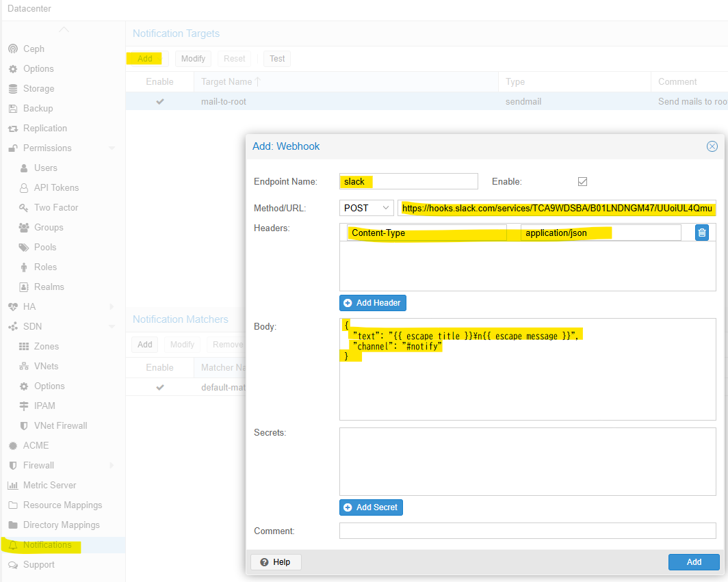Close the Add: Webhook dialog
The width and height of the screenshot is (728, 582).
712,146
